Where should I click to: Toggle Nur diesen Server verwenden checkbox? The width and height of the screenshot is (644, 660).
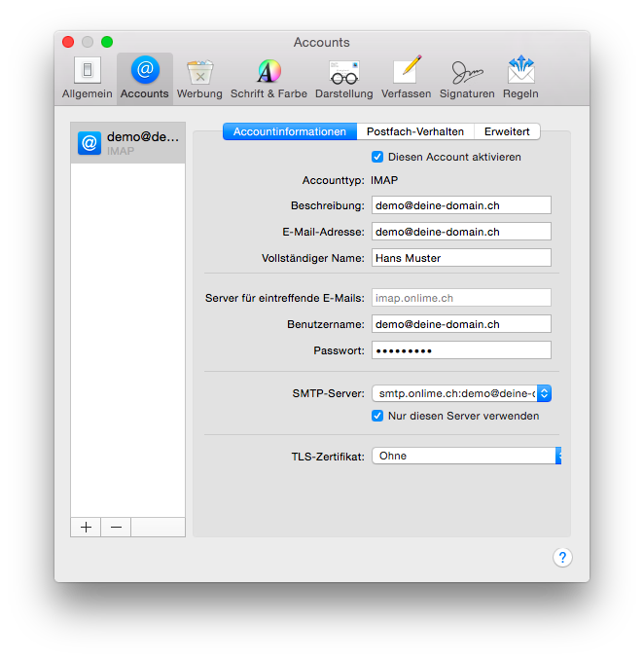[x=377, y=416]
